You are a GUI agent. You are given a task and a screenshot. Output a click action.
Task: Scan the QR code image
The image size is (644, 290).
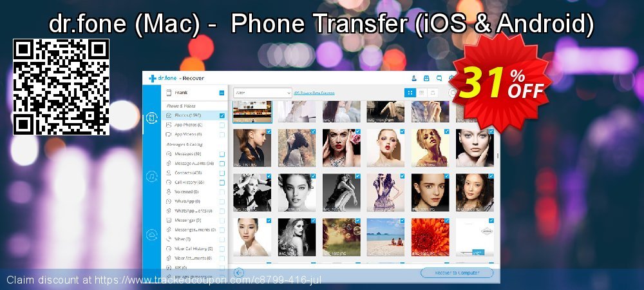[61, 86]
